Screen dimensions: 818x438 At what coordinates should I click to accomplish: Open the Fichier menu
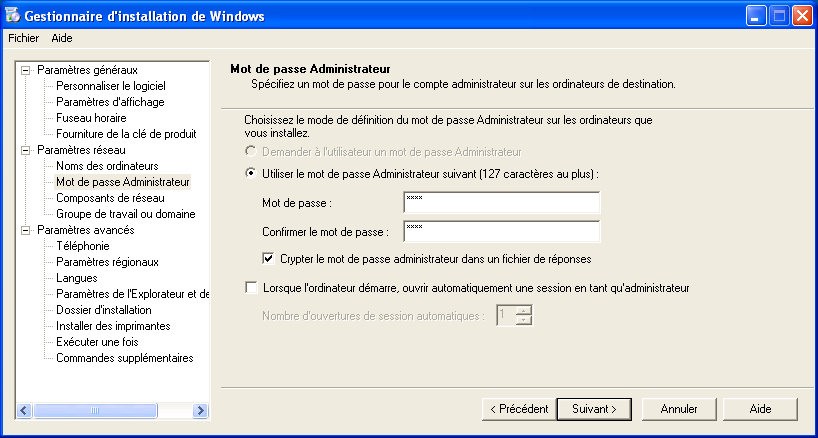click(23, 38)
